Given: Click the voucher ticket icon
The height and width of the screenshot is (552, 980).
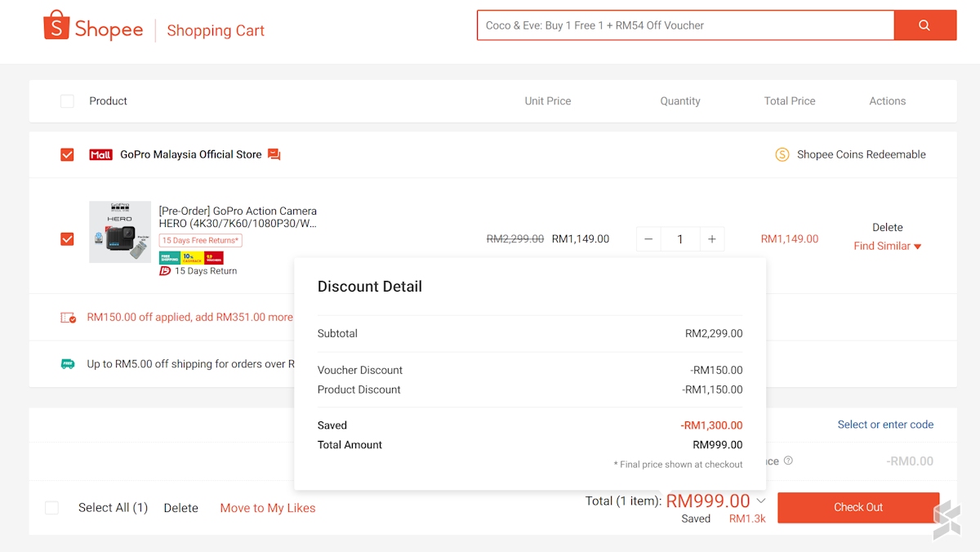Looking at the screenshot, I should (x=68, y=317).
